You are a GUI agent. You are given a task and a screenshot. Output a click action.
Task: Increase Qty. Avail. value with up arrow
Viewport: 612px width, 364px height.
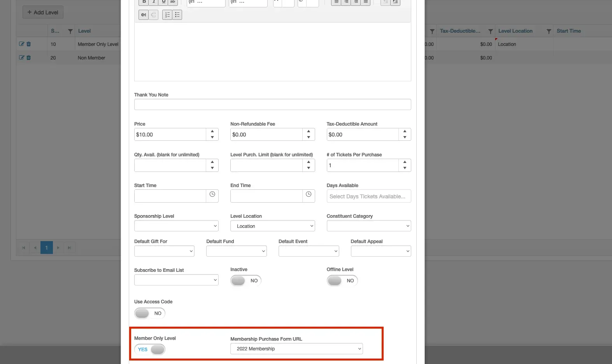[212, 162]
